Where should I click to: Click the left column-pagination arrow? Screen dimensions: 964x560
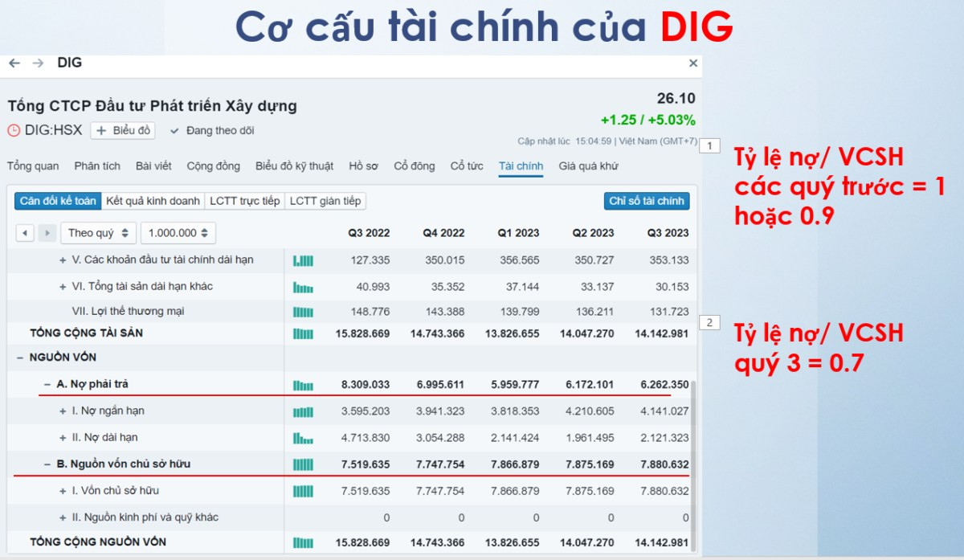point(25,233)
